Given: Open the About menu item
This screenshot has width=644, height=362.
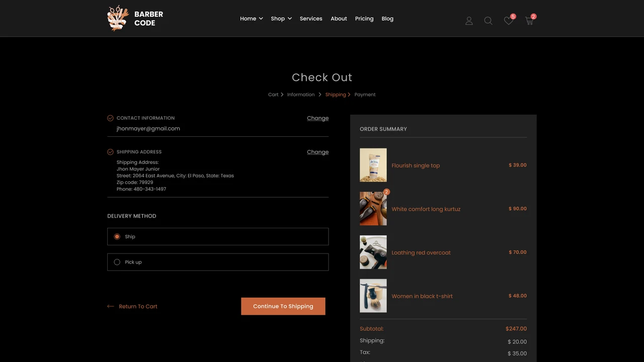Looking at the screenshot, I should (339, 19).
